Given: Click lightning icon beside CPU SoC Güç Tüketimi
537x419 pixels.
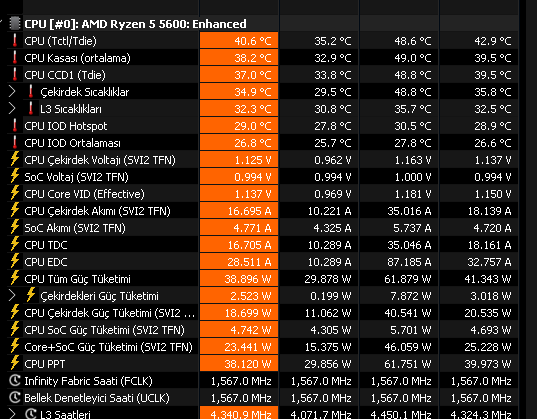Looking at the screenshot, I should coord(15,330).
